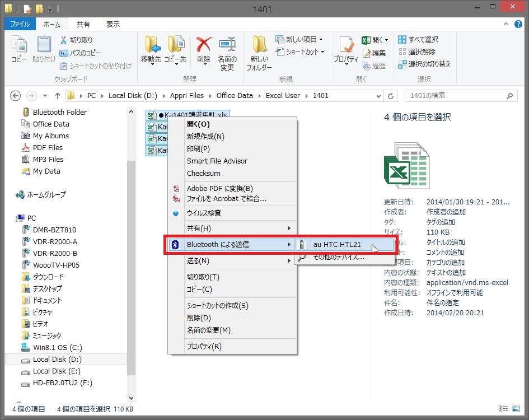Choose Virus scan (ウイルス検査) entry
529x420 pixels.
click(x=232, y=213)
